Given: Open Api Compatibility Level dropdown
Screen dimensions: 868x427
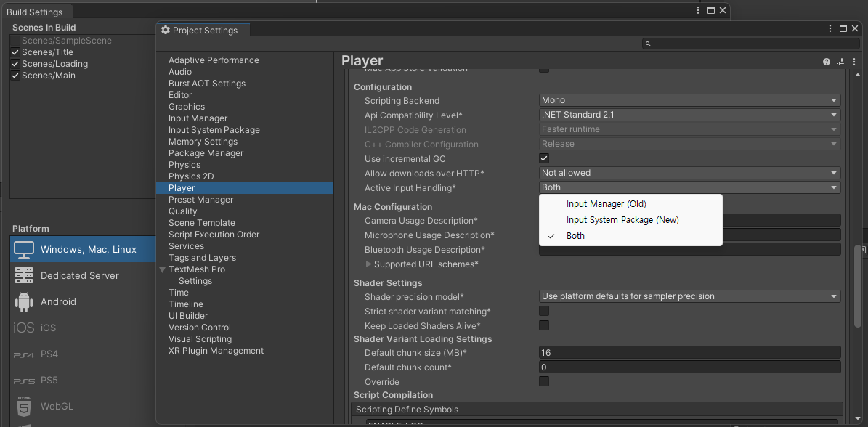Looking at the screenshot, I should (x=690, y=115).
